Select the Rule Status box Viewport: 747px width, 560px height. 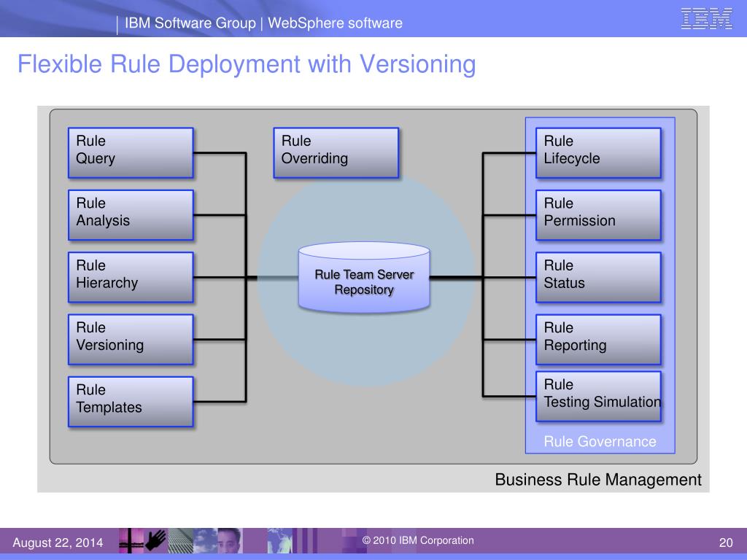598,277
